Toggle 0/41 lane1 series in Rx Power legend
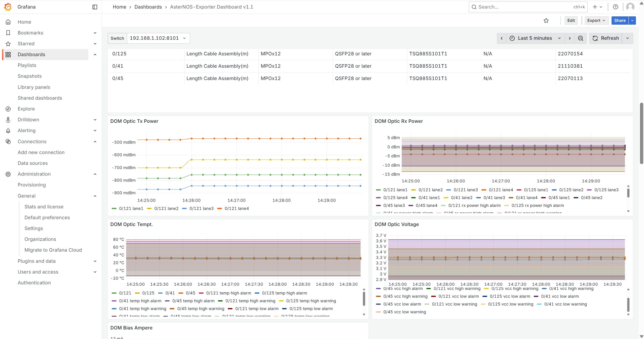The width and height of the screenshot is (644, 339). click(x=429, y=198)
